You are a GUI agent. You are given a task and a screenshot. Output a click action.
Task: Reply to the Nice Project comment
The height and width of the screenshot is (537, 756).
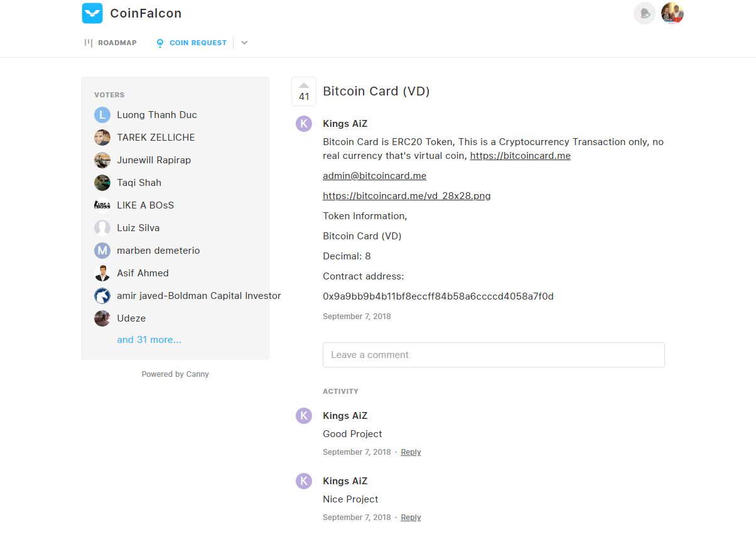411,518
